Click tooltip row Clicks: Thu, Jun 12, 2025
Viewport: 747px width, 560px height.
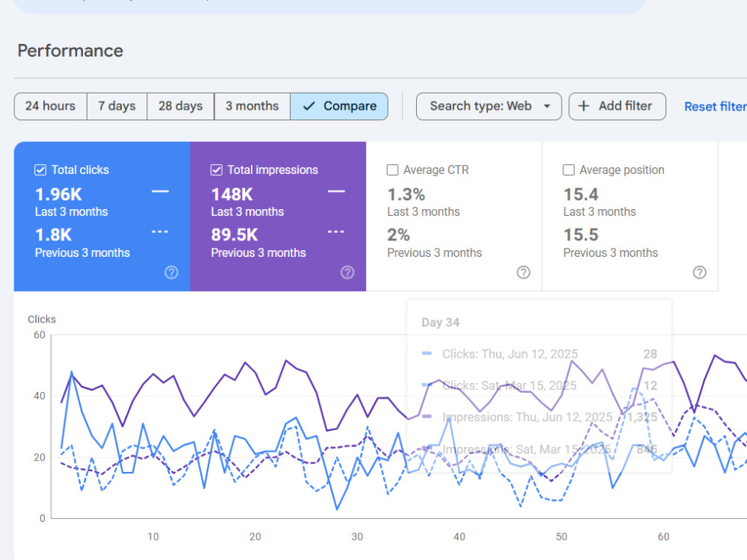tap(539, 354)
